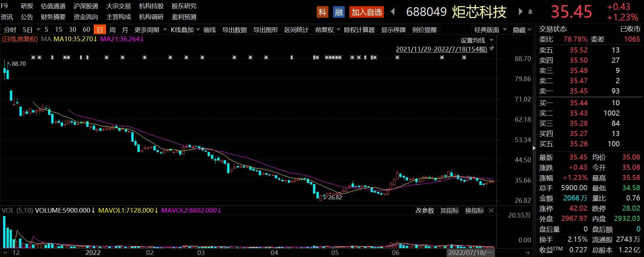Close the VOL indicator panel
Screen dimensions: 644x257
(491, 211)
